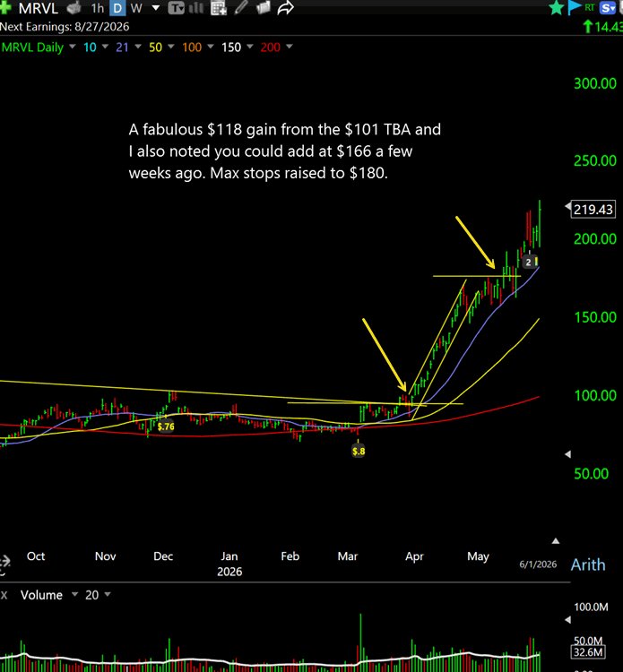The height and width of the screenshot is (672, 623).
Task: Click the pointer triangle left of the 219.43 label
Action: coord(567,207)
